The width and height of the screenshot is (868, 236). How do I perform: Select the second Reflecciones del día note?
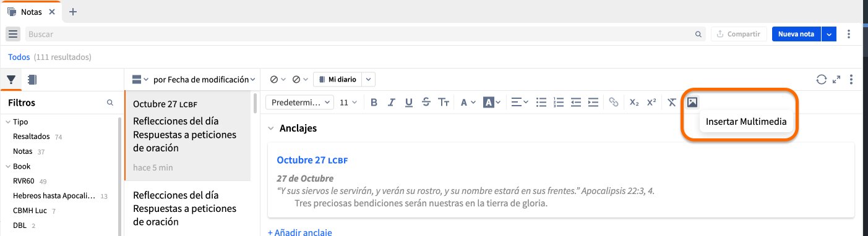pos(187,208)
